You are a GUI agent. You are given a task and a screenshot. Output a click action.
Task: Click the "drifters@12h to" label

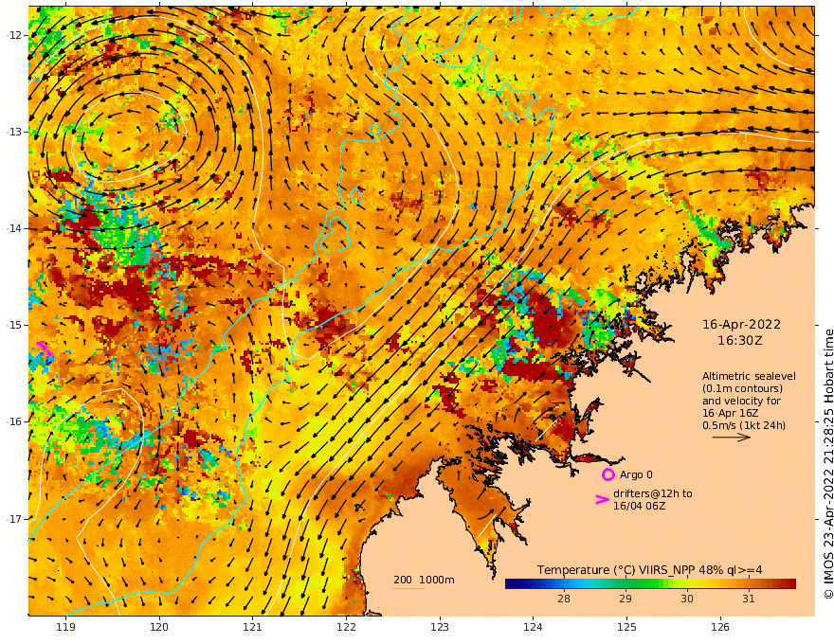[x=653, y=493]
